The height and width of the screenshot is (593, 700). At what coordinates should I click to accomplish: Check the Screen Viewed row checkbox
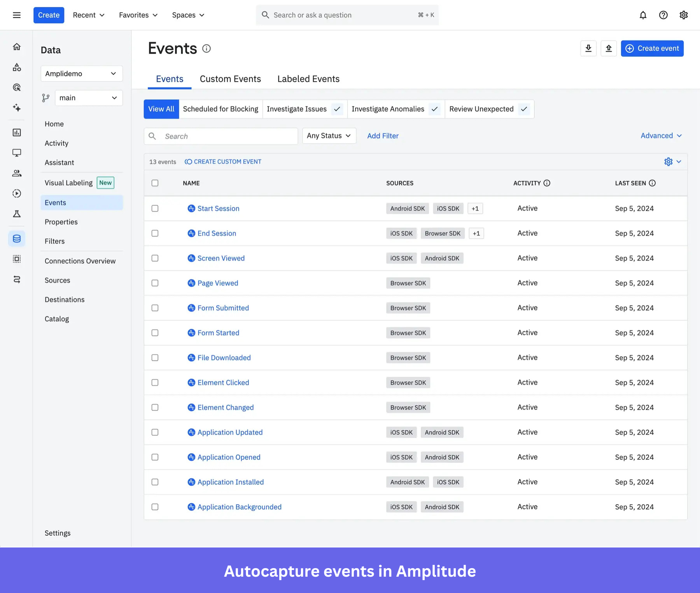click(155, 258)
